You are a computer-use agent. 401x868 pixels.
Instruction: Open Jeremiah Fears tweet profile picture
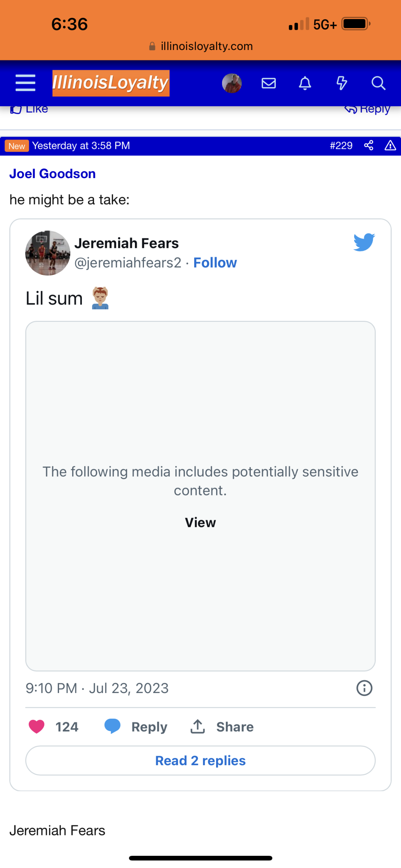pos(48,253)
